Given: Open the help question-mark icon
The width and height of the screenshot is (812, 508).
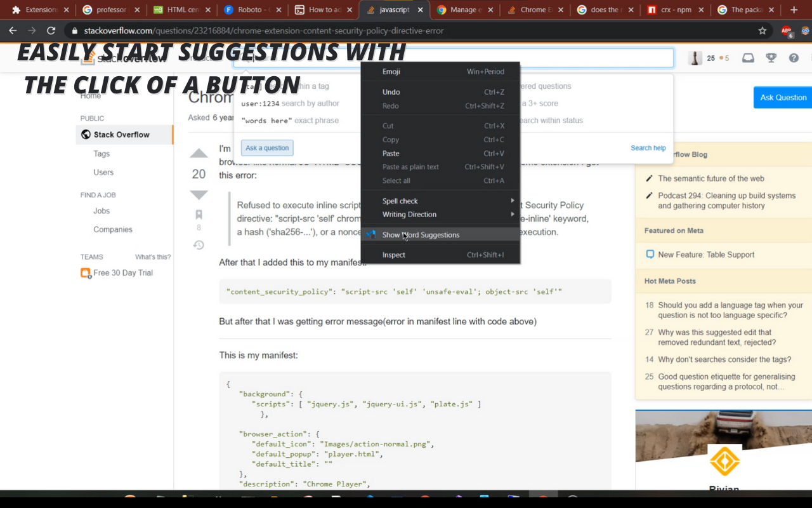Looking at the screenshot, I should point(794,58).
